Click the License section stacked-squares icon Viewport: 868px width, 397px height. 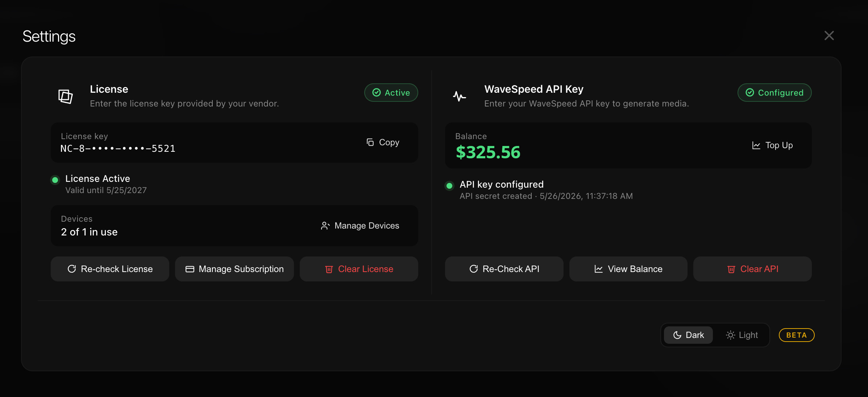tap(66, 96)
